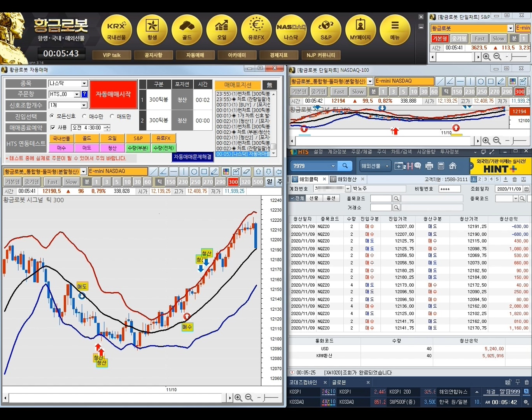The height and width of the screenshot is (420, 532).
Task: Open the HTS 계좌정보 menu
Action: point(337,152)
